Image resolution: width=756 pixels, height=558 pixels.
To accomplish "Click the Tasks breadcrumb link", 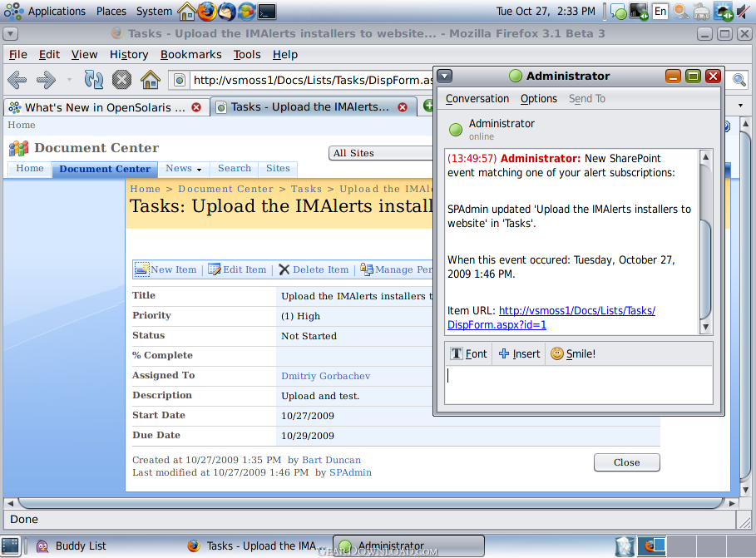I will pyautogui.click(x=306, y=189).
